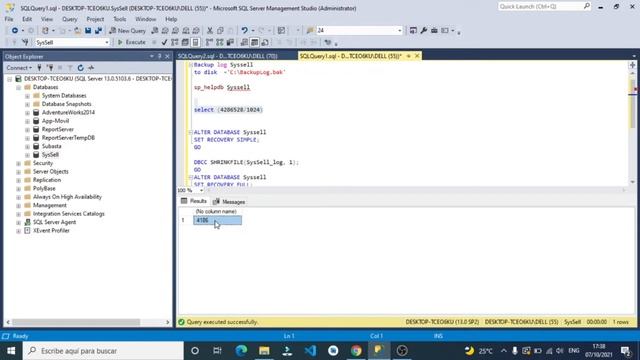This screenshot has width=640, height=360.
Task: Expand the SQL Server Agent node
Action: [x=18, y=222]
